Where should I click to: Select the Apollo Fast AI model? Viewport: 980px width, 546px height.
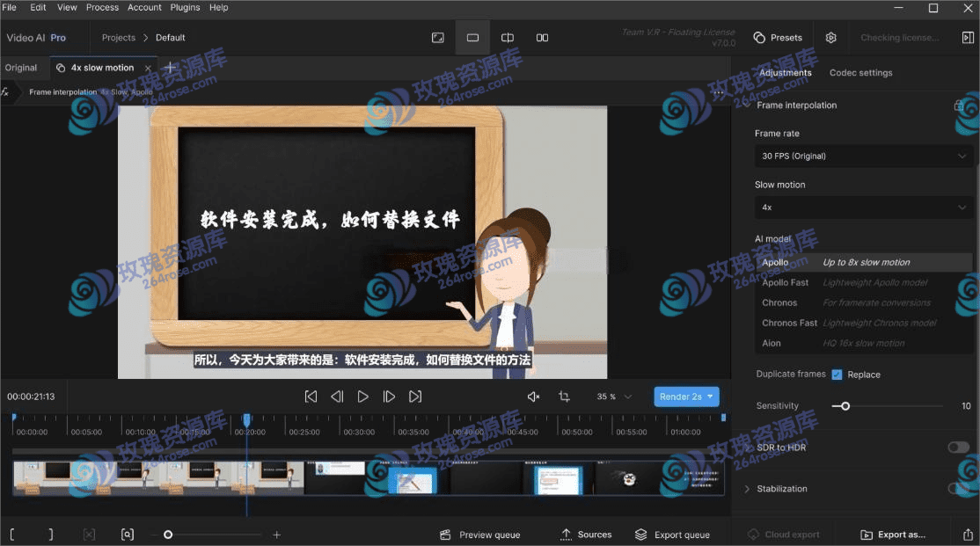863,282
